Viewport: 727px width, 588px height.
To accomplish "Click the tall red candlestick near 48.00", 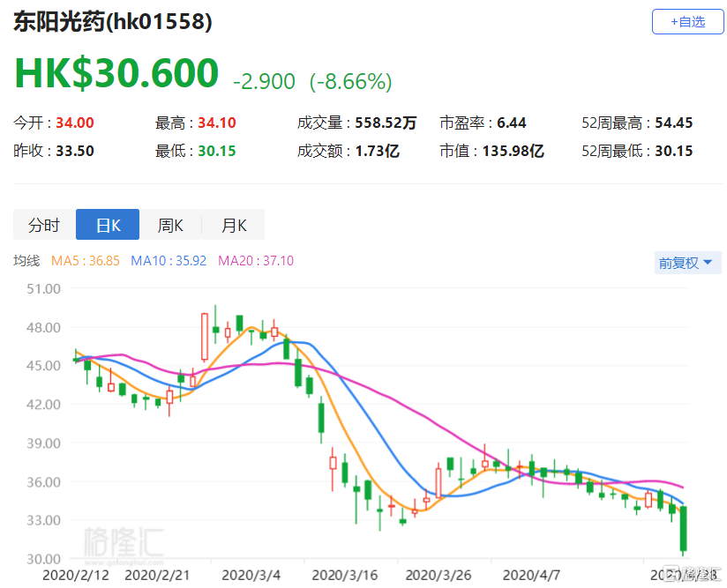I will click(x=205, y=337).
